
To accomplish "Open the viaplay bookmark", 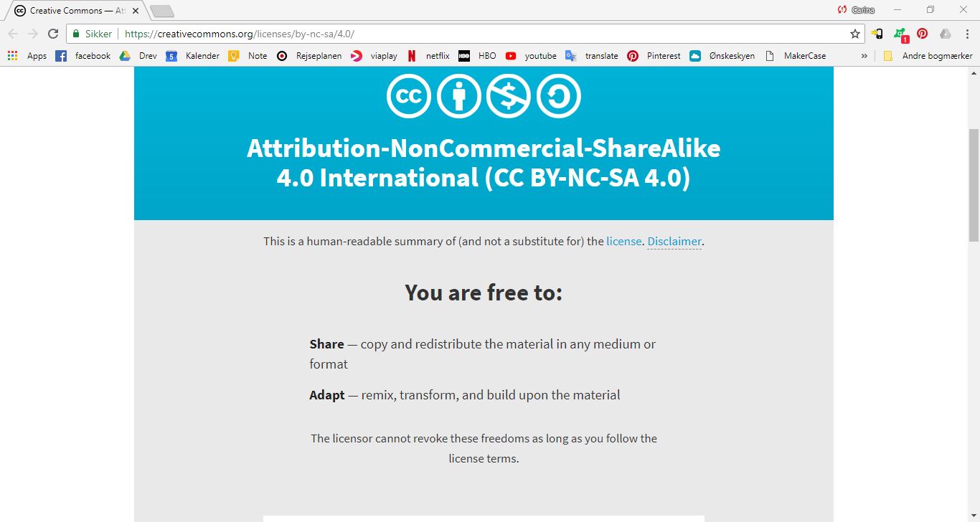I will pos(374,56).
